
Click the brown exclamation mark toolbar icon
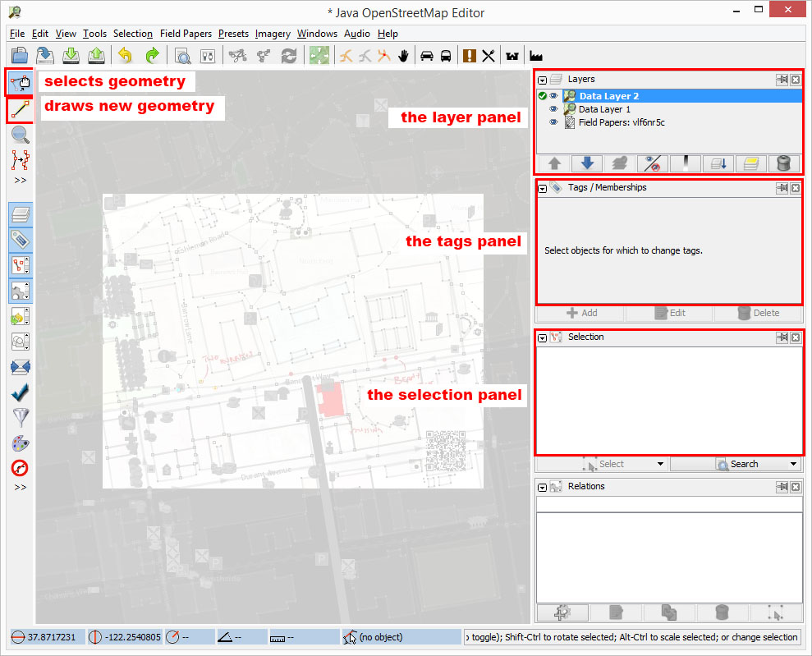pyautogui.click(x=469, y=55)
